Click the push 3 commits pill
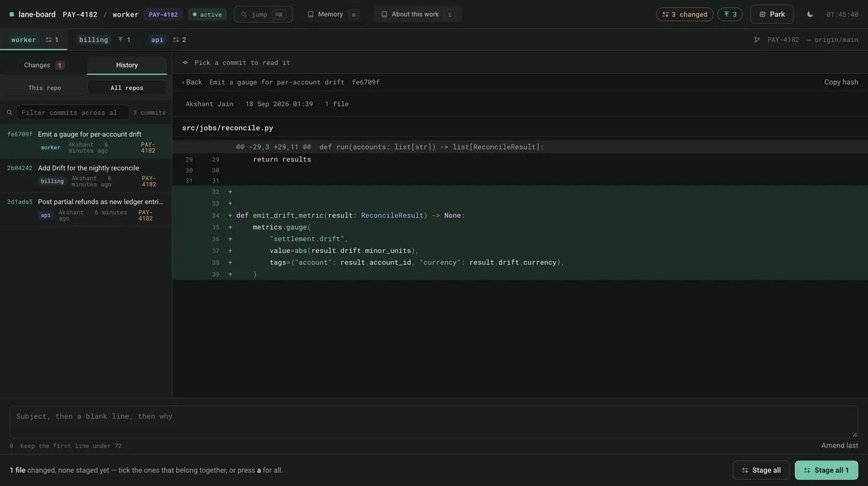 coord(730,14)
